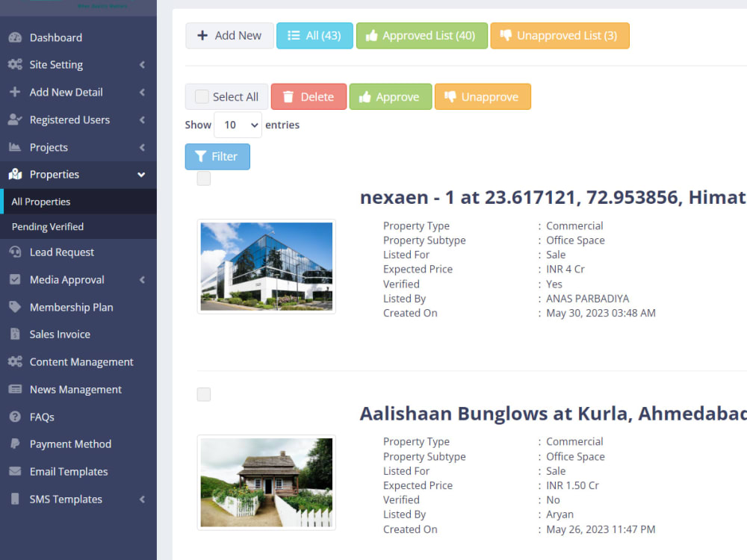Image resolution: width=747 pixels, height=560 pixels.
Task: Select All Properties in the sidebar
Action: click(x=78, y=202)
